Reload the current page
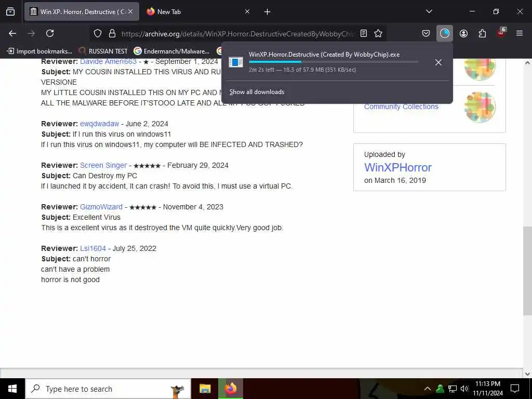Screen dimensions: 532x399 (50, 33)
